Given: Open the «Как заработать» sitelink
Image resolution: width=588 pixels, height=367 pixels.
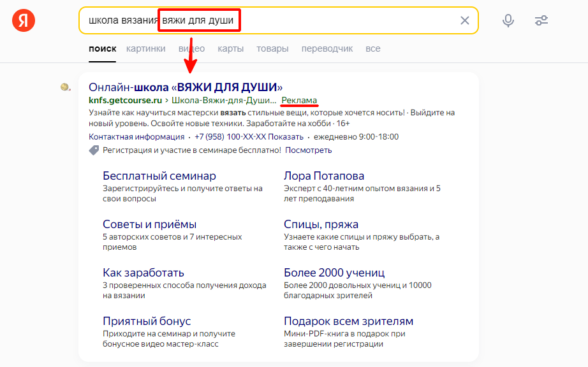Looking at the screenshot, I should pyautogui.click(x=143, y=273).
